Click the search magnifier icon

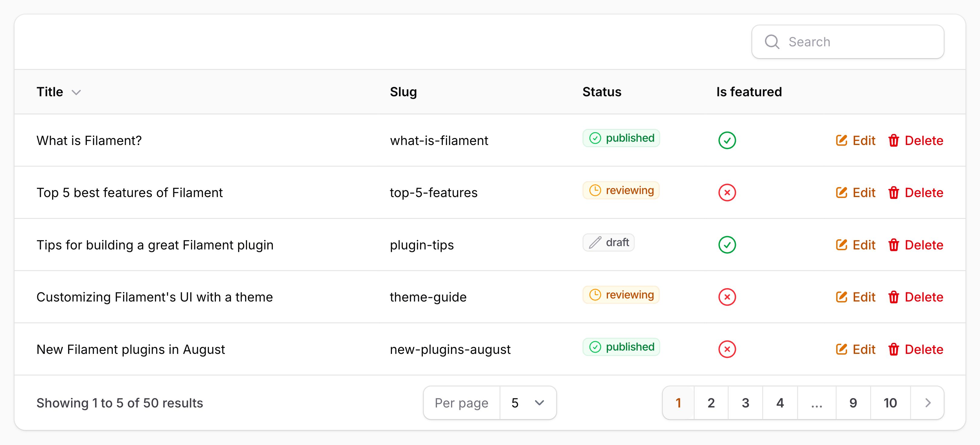point(772,42)
